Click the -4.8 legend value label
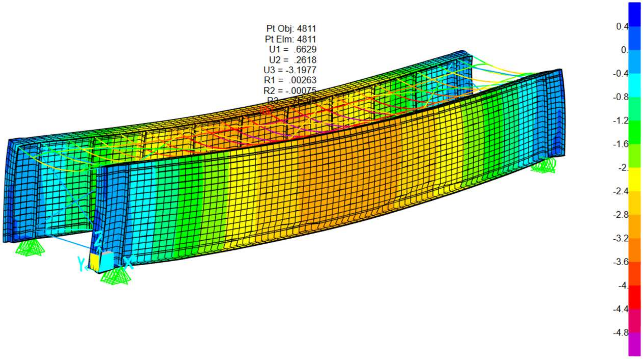The height and width of the screenshot is (359, 644). (x=621, y=333)
